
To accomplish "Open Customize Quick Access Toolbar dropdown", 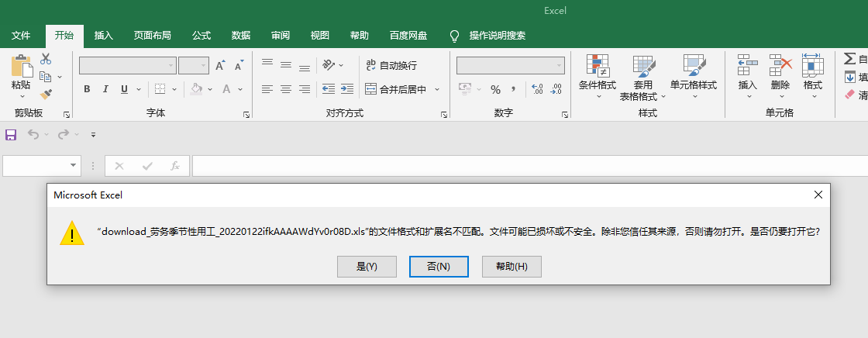I will (94, 135).
